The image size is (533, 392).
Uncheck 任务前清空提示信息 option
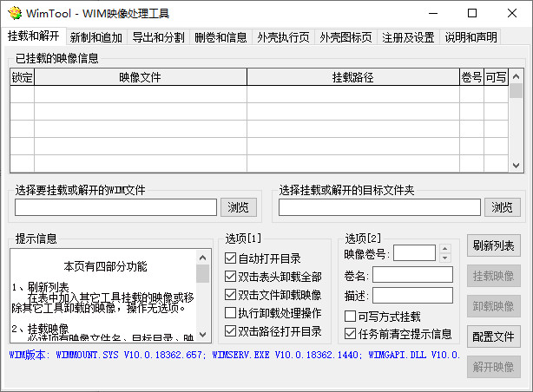[398, 334]
